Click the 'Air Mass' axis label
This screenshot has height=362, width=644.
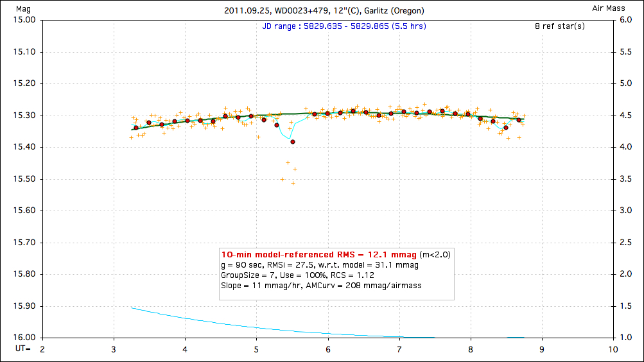click(x=608, y=8)
